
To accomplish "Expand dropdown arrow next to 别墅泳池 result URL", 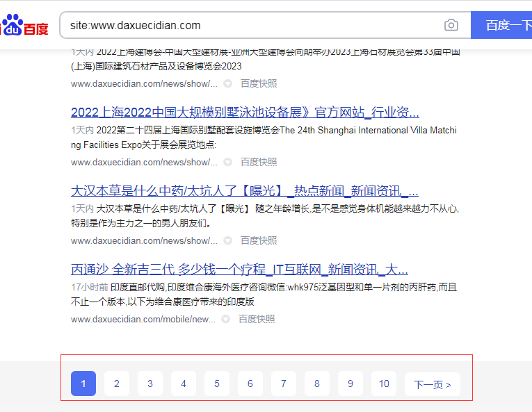I will pos(227,162).
